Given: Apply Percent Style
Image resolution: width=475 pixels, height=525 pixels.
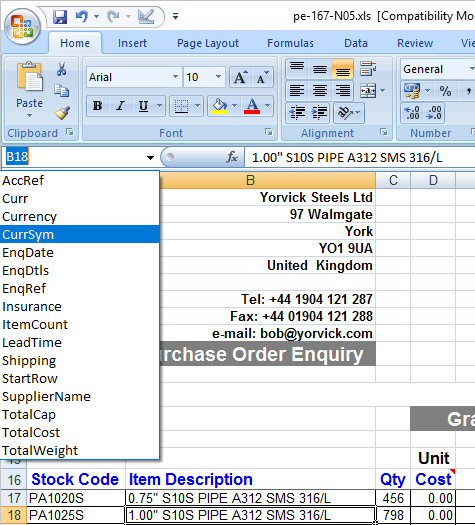Looking at the screenshot, I should click(x=445, y=91).
